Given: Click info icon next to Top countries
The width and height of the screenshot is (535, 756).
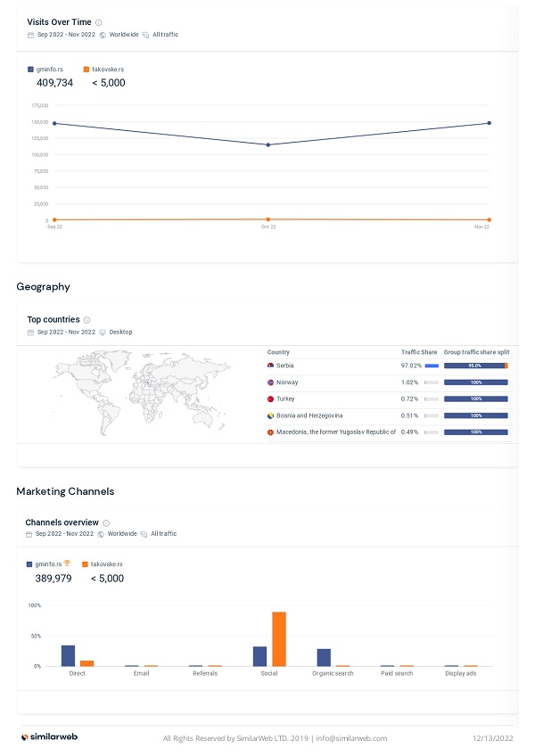Looking at the screenshot, I should pyautogui.click(x=86, y=319).
